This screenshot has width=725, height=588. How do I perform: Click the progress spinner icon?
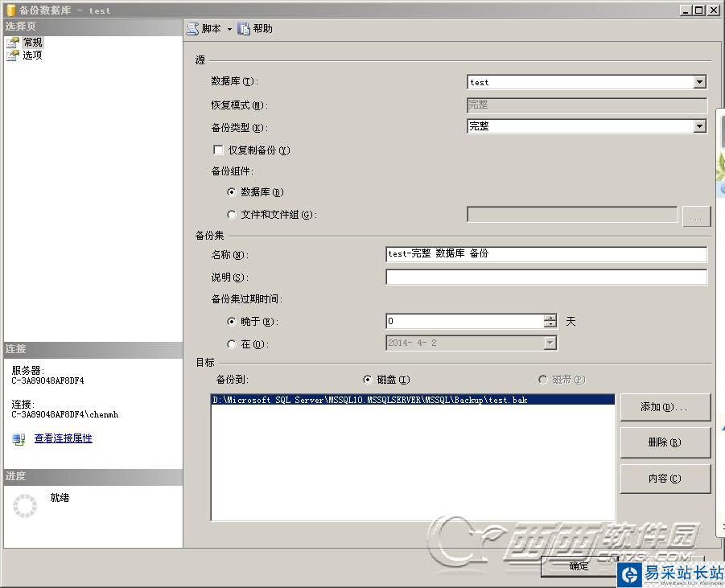tap(24, 506)
